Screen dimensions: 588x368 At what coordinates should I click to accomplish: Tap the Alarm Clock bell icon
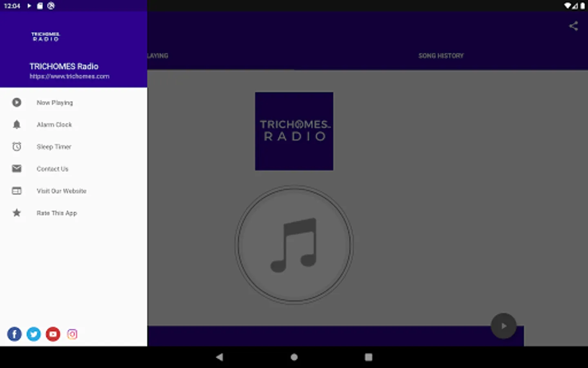click(16, 124)
